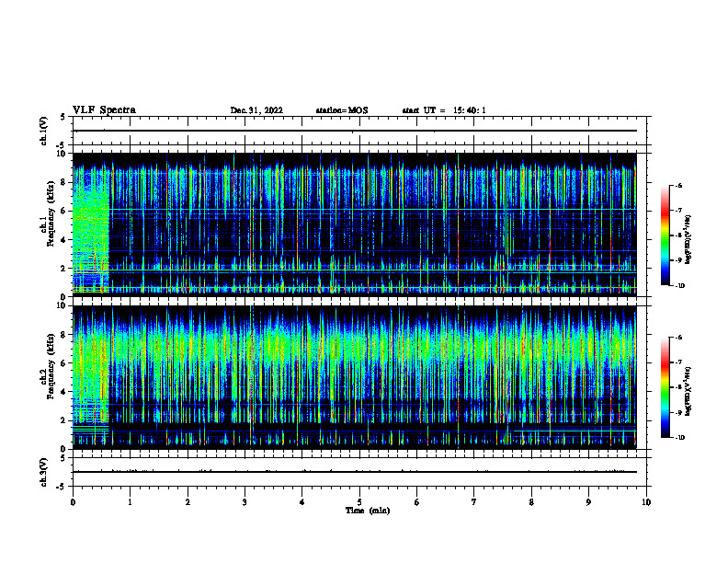Click the 'VLF Spectra' plot title
This screenshot has width=728, height=563.
point(104,110)
